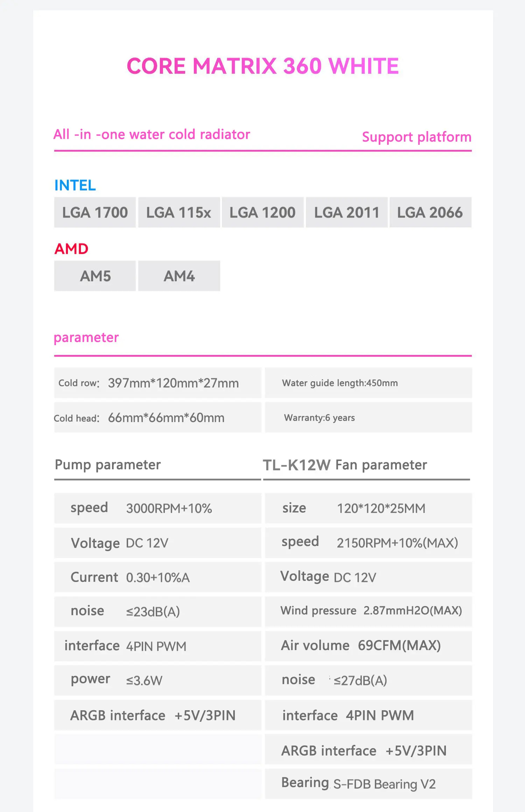This screenshot has width=525, height=812.
Task: Select the Pump parameter column header
Action: (x=108, y=465)
